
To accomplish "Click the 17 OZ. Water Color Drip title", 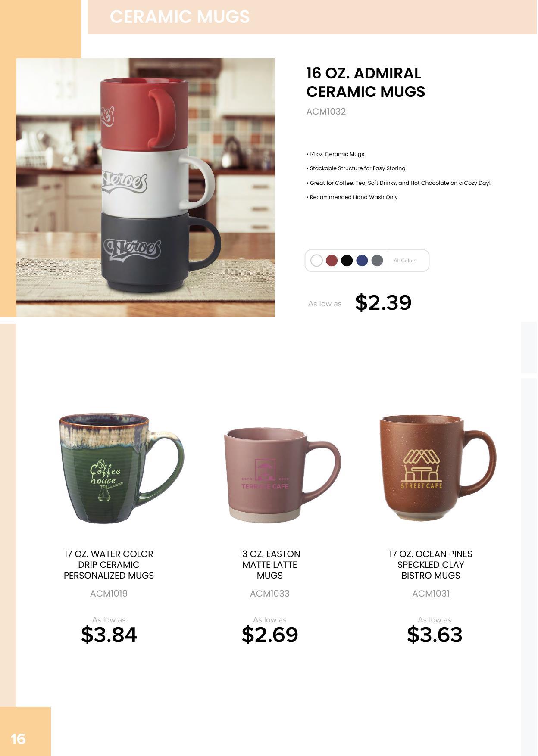I will (x=109, y=565).
